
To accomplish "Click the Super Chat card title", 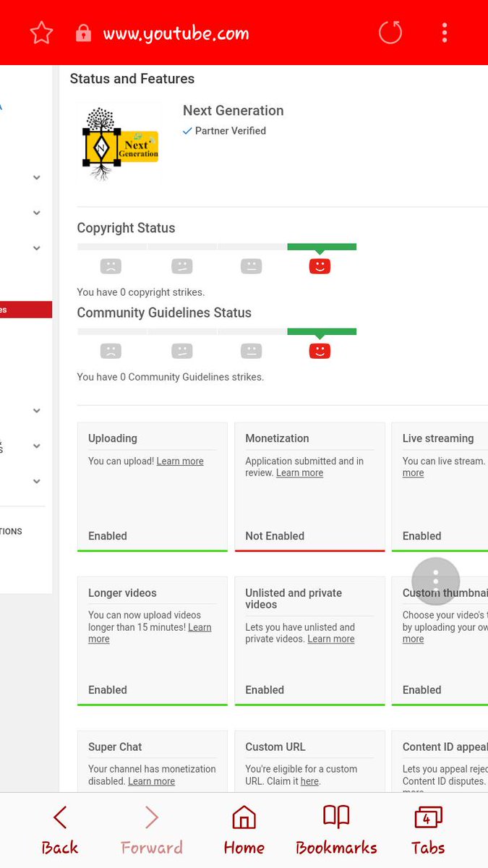I will click(115, 746).
